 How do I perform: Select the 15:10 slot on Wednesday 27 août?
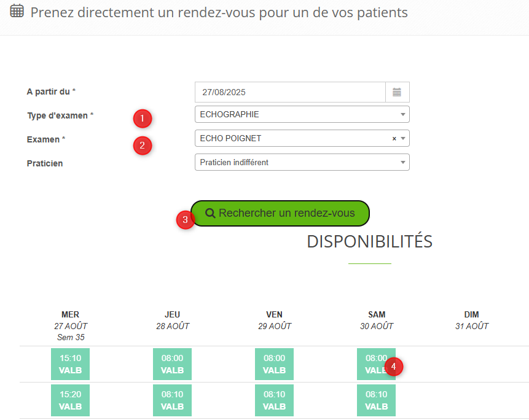click(70, 364)
